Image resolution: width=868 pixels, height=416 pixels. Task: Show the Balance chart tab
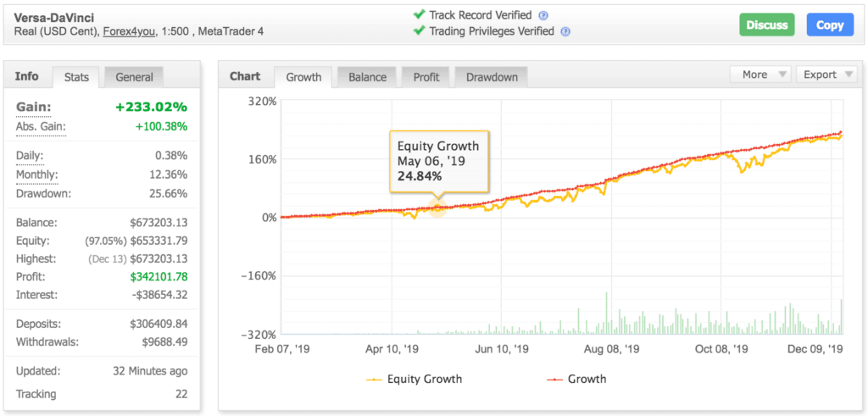point(367,77)
